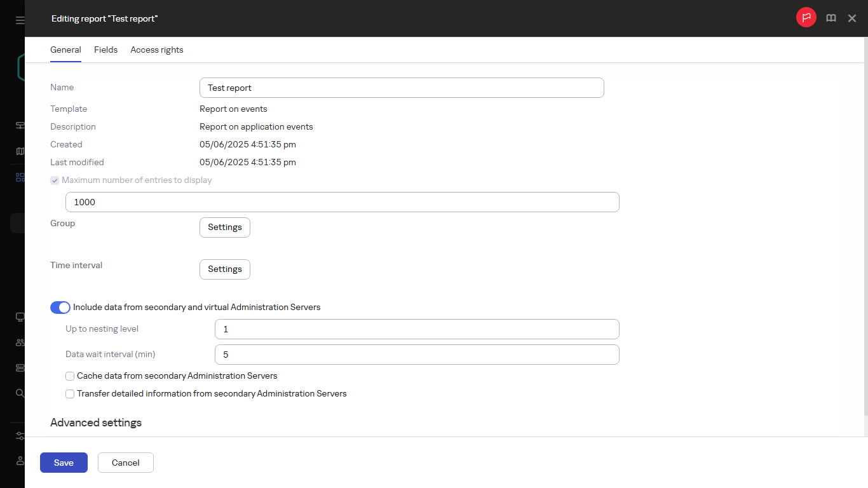
Task: Select the highlighted dashboard grid icon in sidebar
Action: [20, 177]
